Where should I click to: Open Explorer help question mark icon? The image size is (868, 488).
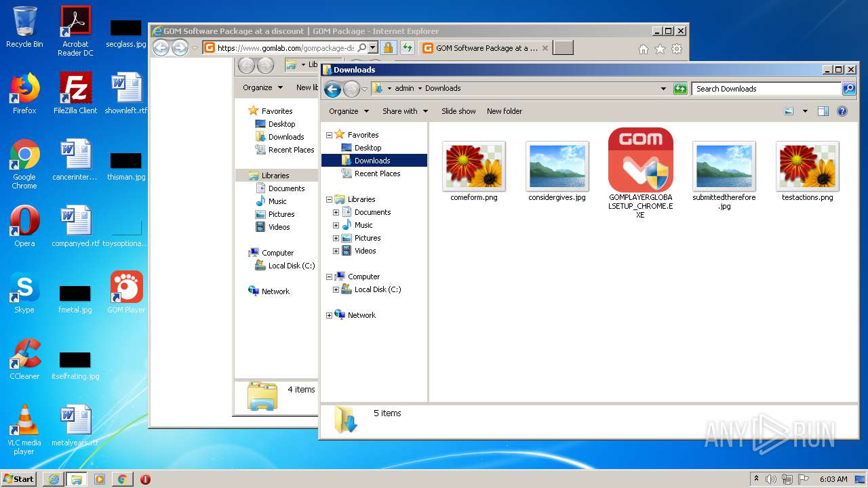point(842,111)
